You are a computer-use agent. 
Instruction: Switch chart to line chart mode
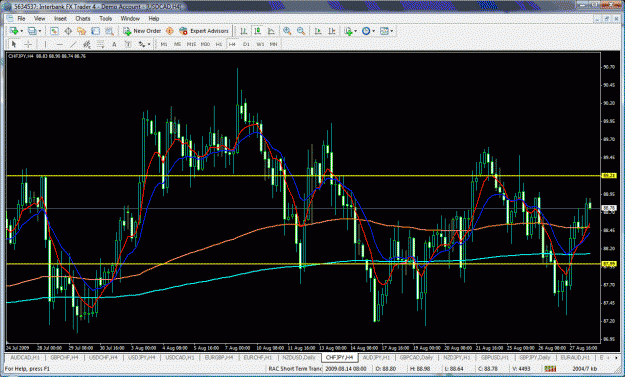pos(271,31)
